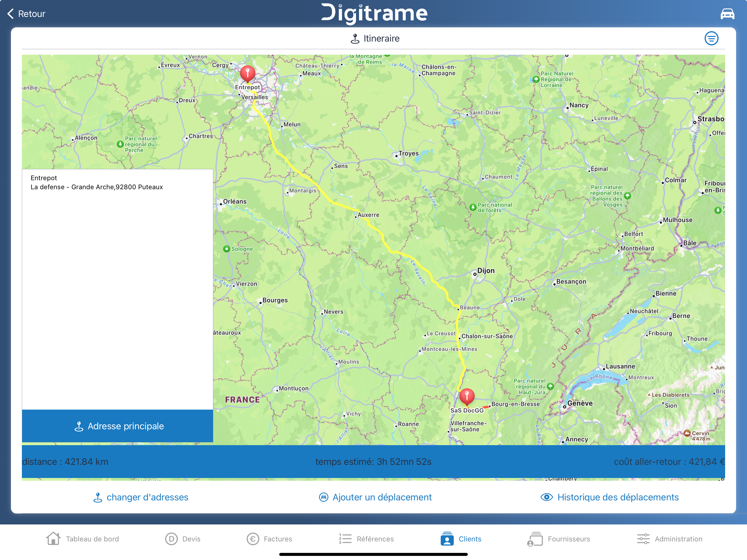Click the Digitrame logo title
The height and width of the screenshot is (560, 747).
374,13
